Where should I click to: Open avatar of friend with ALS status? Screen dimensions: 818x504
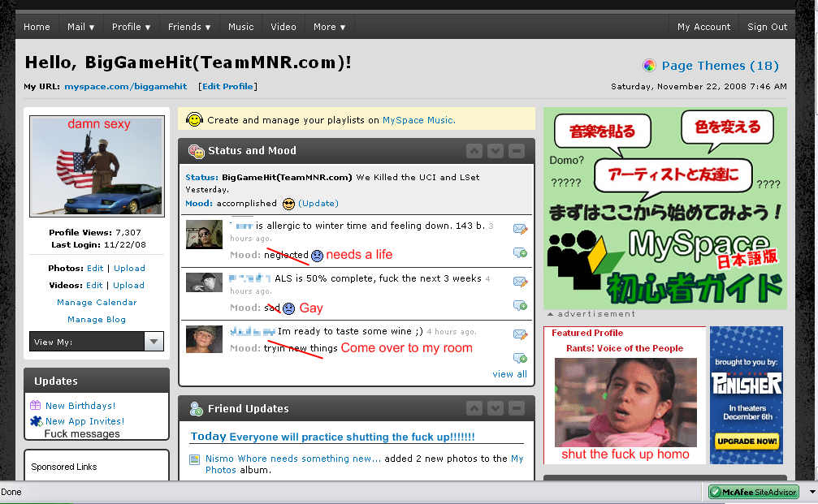point(204,282)
